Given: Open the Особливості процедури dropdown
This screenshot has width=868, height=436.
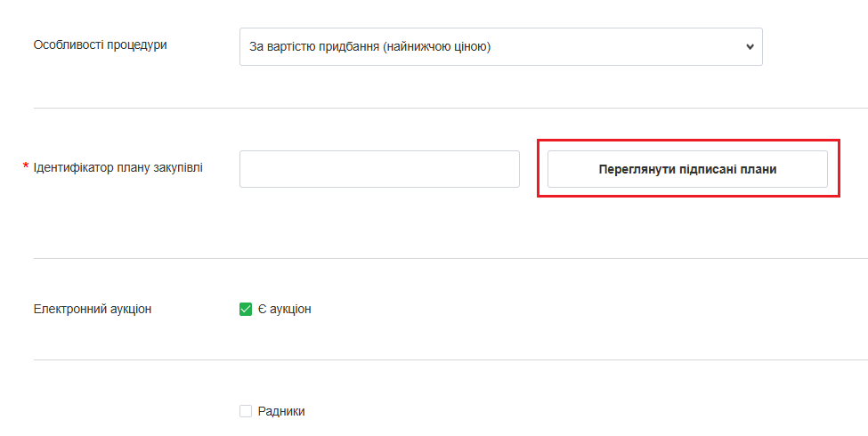Looking at the screenshot, I should (x=500, y=46).
